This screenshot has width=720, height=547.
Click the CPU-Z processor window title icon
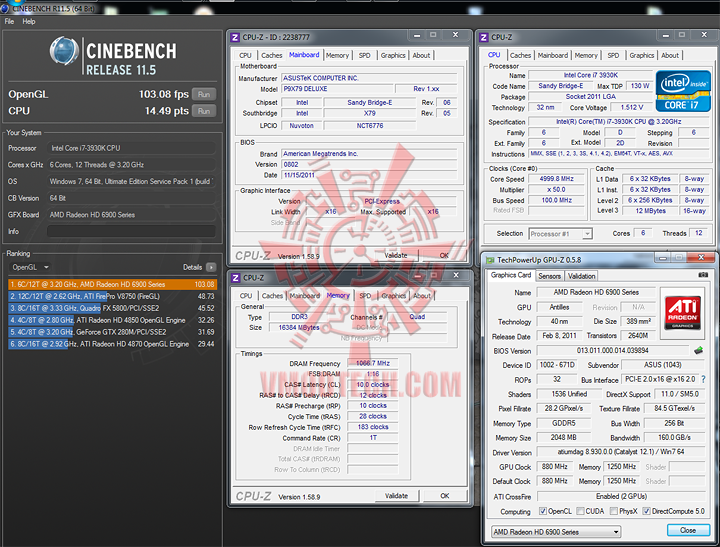coord(484,37)
